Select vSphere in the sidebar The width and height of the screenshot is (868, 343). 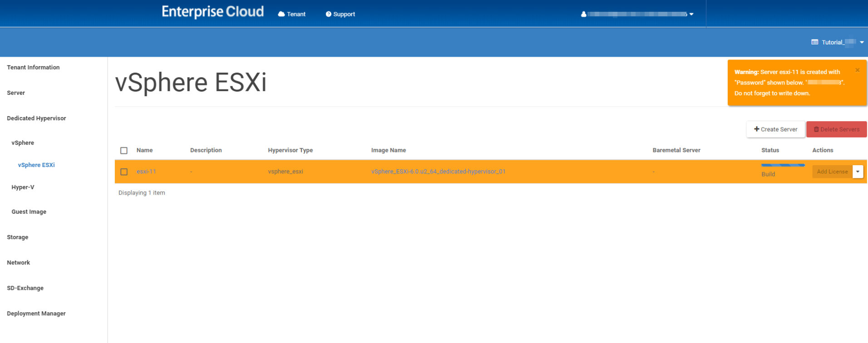(x=23, y=142)
